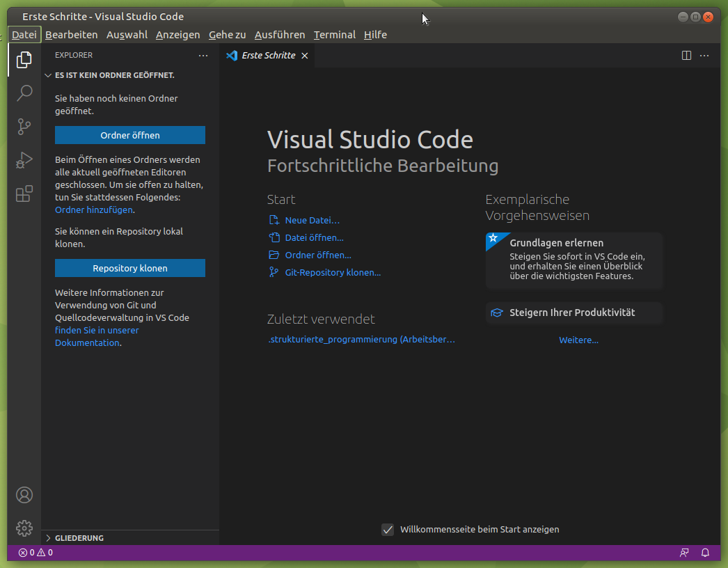Click the Ordner öffnen... start link

click(x=318, y=255)
